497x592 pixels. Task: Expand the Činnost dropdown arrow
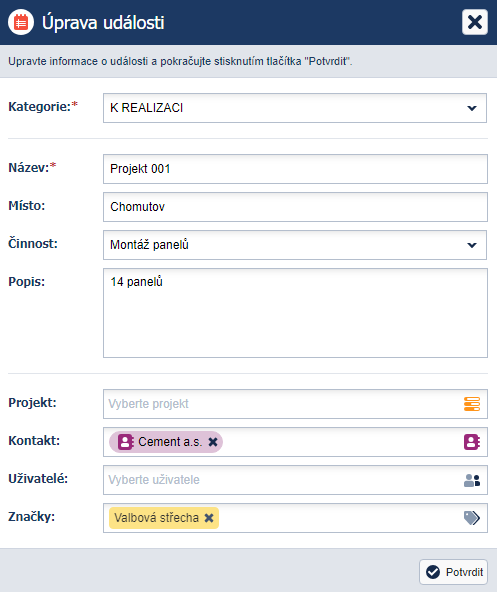(472, 245)
